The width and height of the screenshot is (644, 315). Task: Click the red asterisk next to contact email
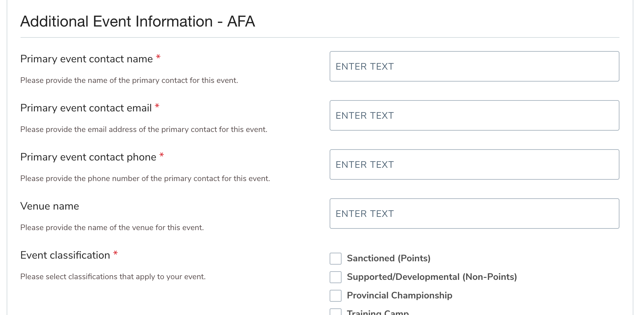[x=157, y=106]
